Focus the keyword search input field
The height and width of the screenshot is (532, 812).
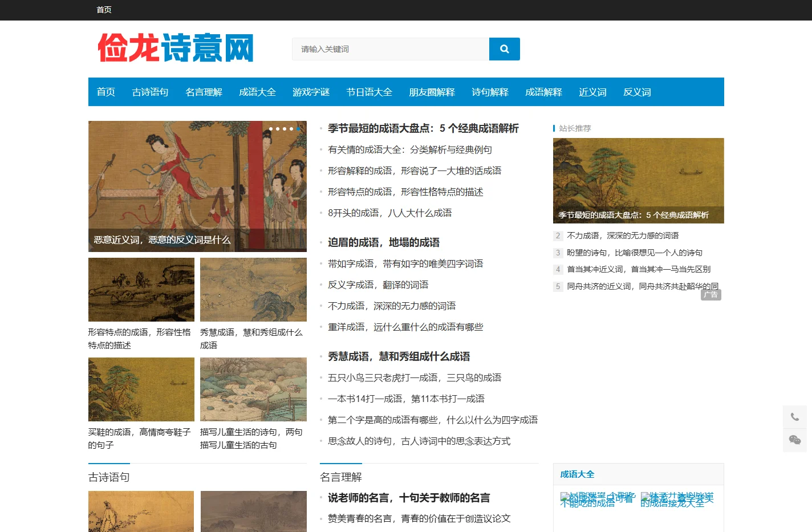(391, 49)
